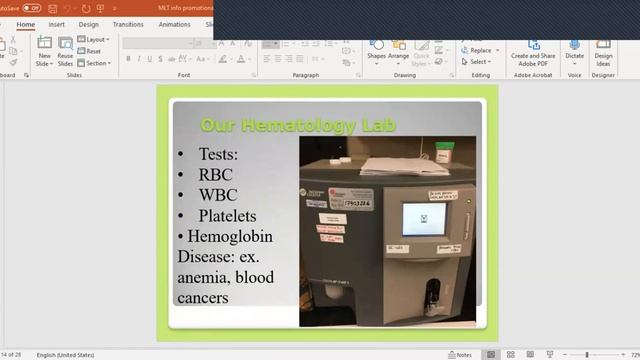640x360 pixels.
Task: Click the font color button
Action: tap(241, 59)
